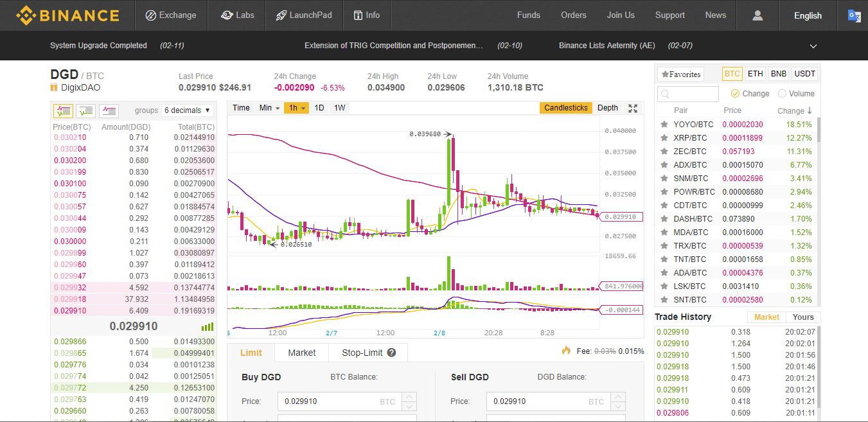Click the Binance logo
This screenshot has width=868, height=422.
tap(67, 15)
